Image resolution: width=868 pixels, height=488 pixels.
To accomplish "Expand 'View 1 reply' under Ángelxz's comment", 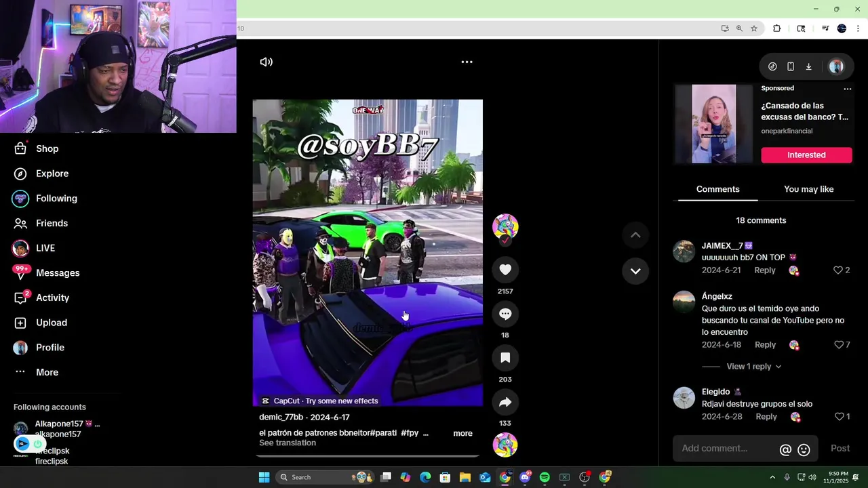I will point(753,367).
